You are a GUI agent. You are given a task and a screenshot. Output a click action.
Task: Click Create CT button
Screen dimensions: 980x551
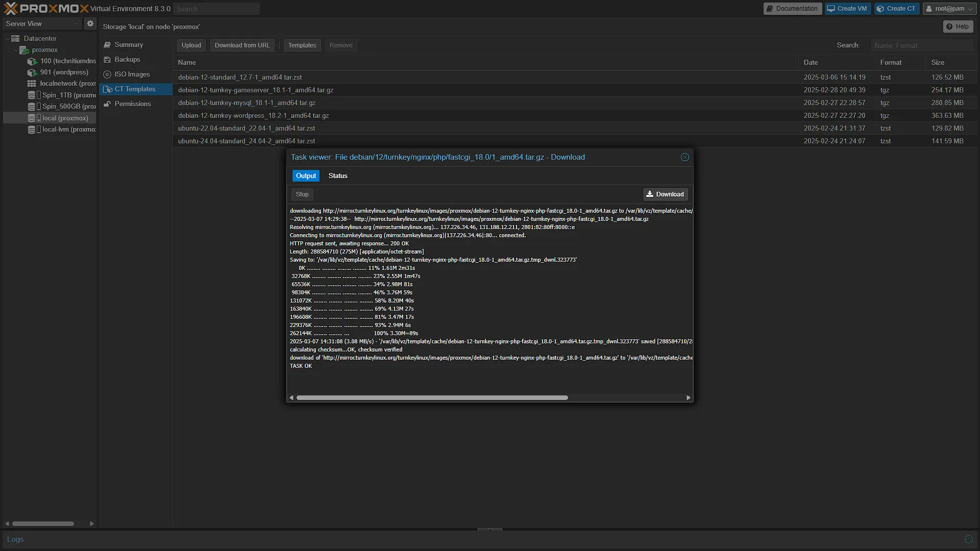pyautogui.click(x=896, y=9)
